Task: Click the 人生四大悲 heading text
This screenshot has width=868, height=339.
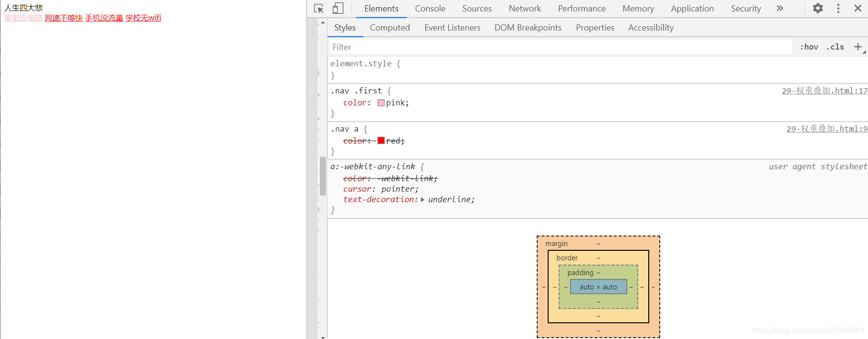Action: pyautogui.click(x=23, y=8)
